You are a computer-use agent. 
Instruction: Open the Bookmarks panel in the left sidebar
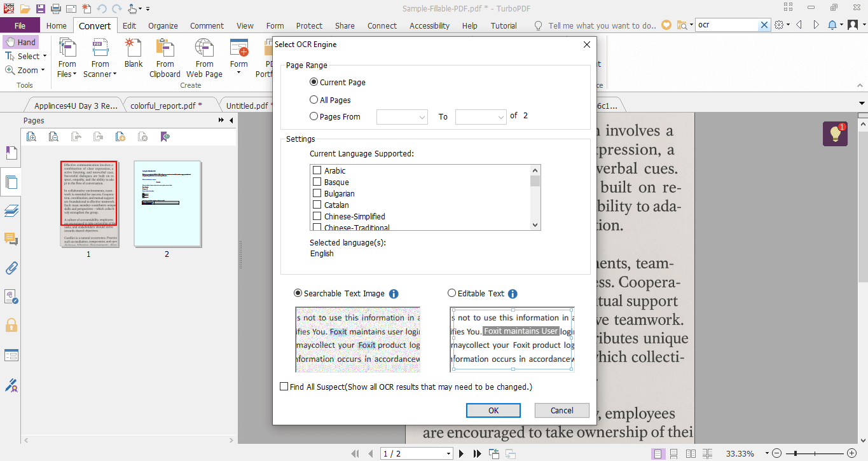11,153
